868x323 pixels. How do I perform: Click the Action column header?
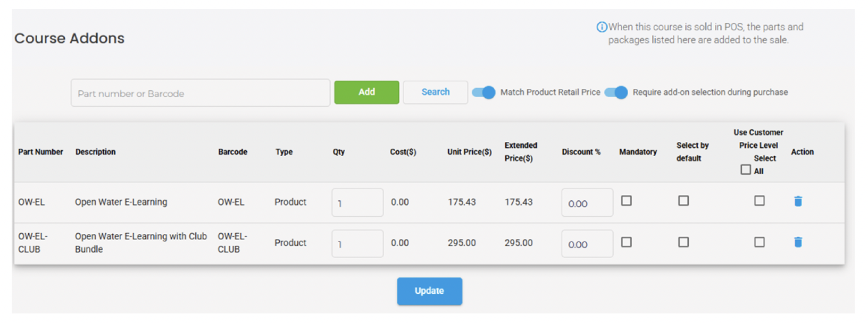[802, 152]
